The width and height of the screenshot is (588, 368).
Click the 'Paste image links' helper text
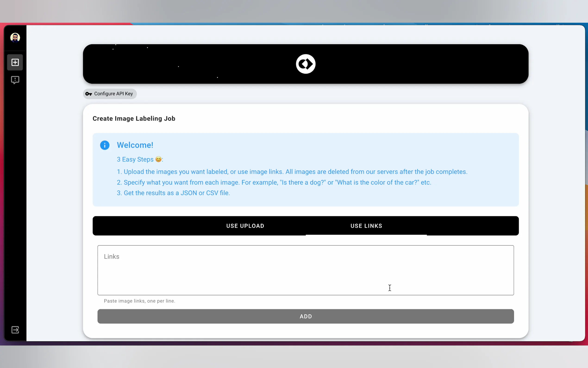click(x=139, y=301)
